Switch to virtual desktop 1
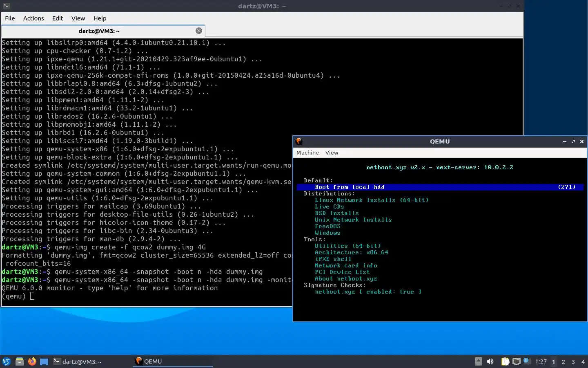Screen dimensions: 588x368 pyautogui.click(x=554, y=362)
